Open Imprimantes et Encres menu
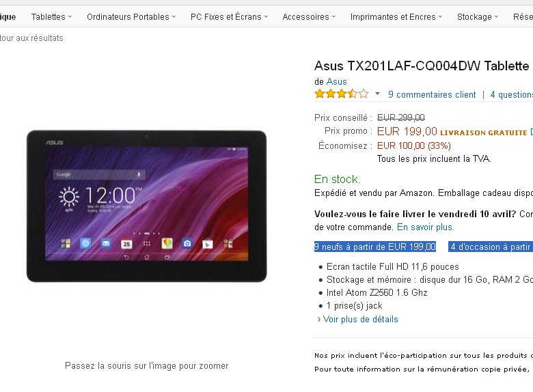 coord(396,16)
